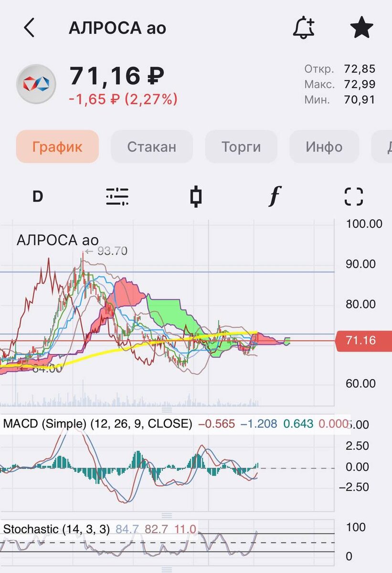The image size is (392, 573).
Task: Toggle the favorite star icon
Action: pyautogui.click(x=361, y=28)
